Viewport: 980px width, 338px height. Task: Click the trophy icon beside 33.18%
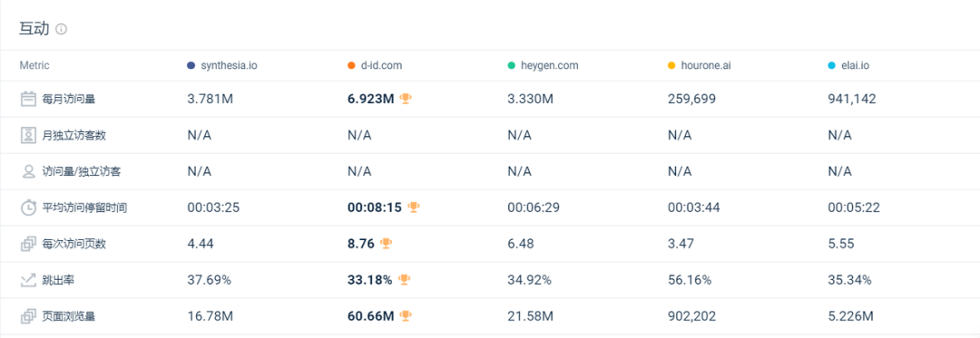[405, 279]
